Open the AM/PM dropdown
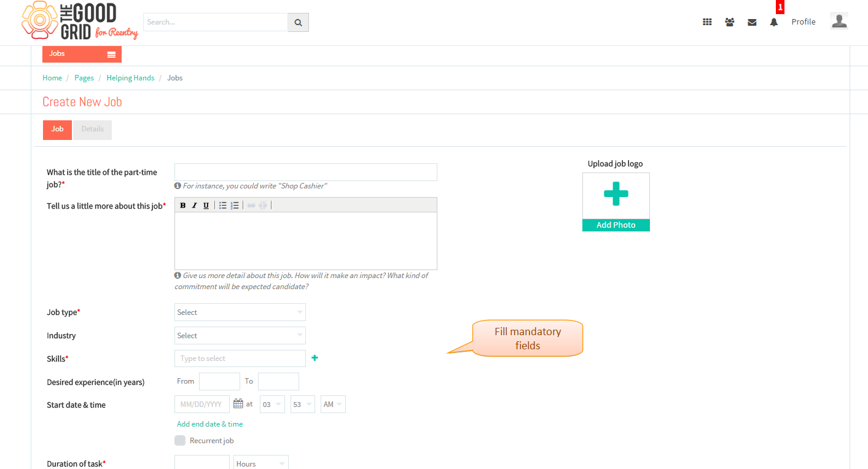 point(333,404)
